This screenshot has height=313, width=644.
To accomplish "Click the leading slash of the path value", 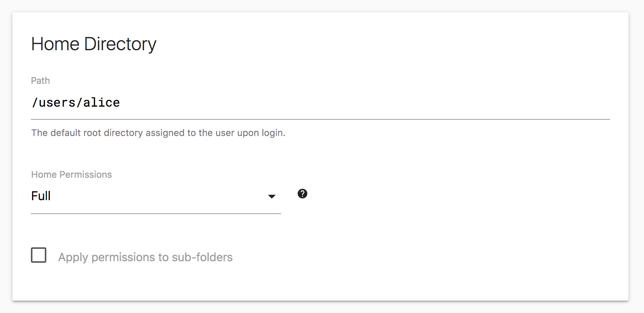I will pyautogui.click(x=35, y=103).
